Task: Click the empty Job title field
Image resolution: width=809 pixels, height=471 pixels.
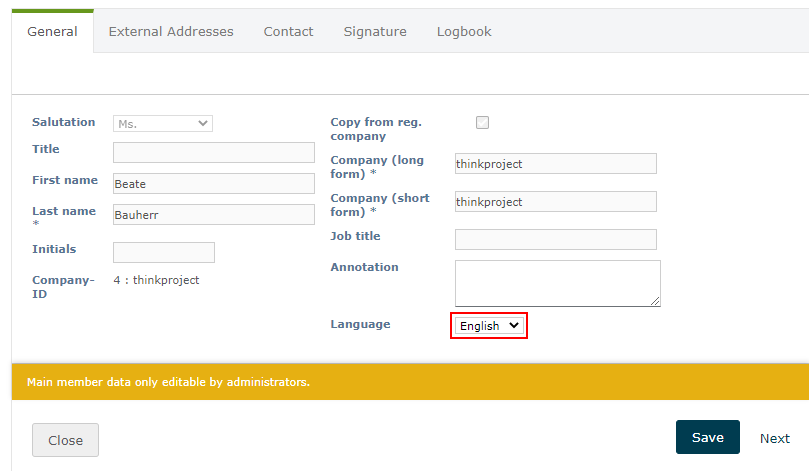Action: tap(555, 239)
